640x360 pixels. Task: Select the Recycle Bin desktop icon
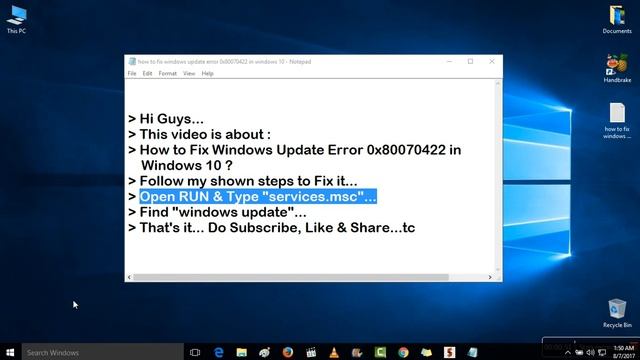617,313
